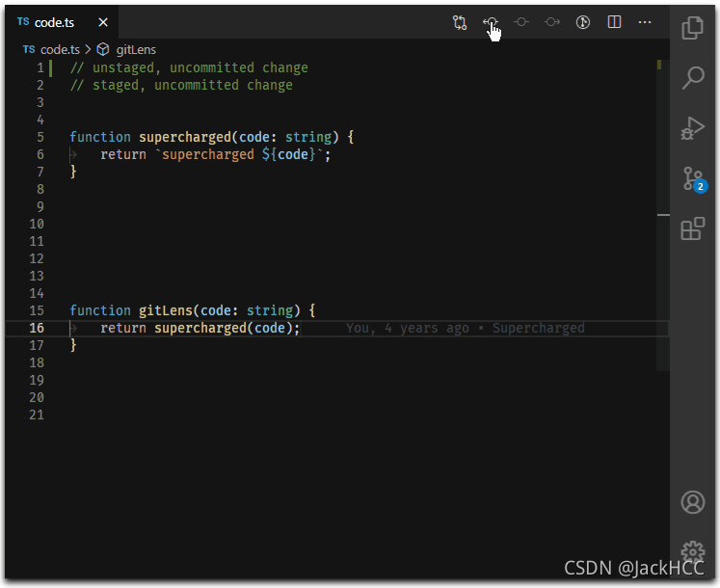Click 'return supercharged(code);' on line 16
The height and width of the screenshot is (588, 720).
tap(200, 329)
